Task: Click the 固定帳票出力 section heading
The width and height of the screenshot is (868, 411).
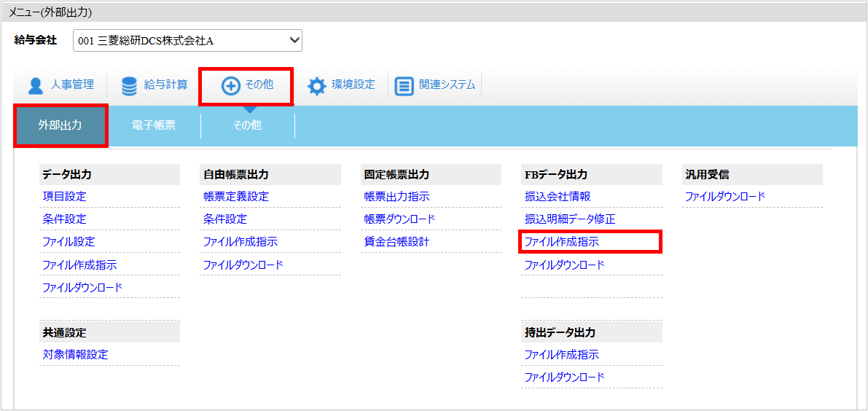Action: (x=396, y=175)
